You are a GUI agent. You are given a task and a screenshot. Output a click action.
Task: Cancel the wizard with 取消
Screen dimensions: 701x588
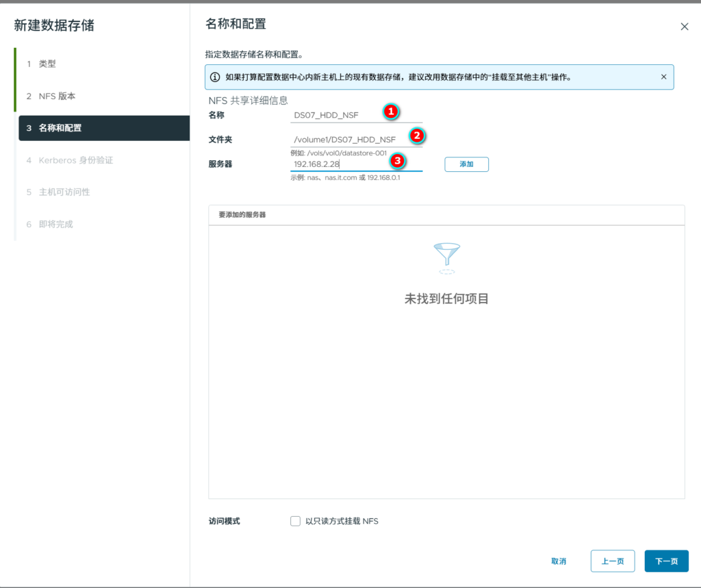tap(559, 561)
